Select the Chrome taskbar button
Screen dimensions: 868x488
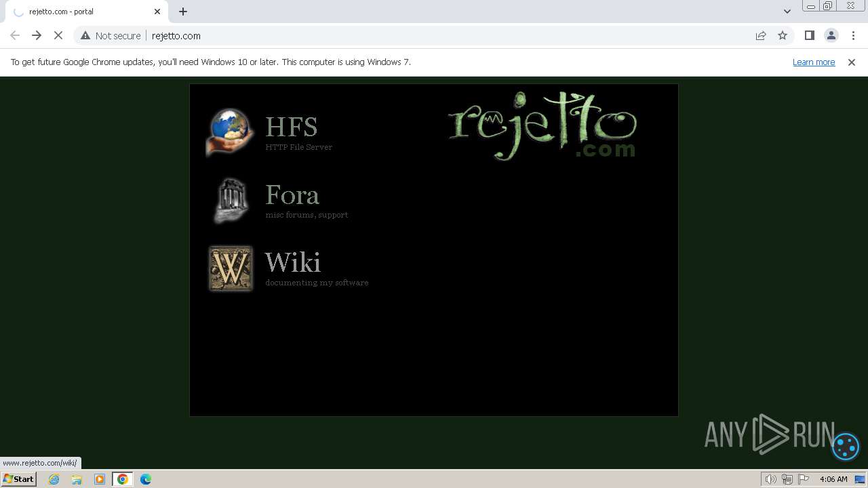coord(122,479)
